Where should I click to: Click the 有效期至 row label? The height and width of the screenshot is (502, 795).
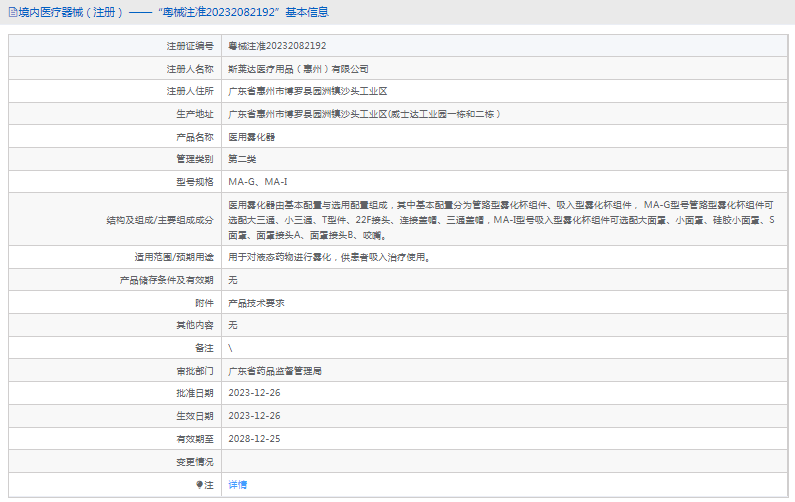point(195,439)
